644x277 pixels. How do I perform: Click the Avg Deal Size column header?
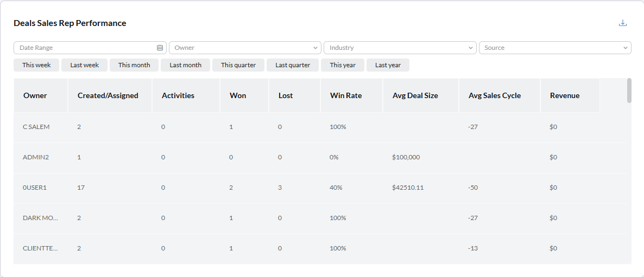click(x=415, y=95)
